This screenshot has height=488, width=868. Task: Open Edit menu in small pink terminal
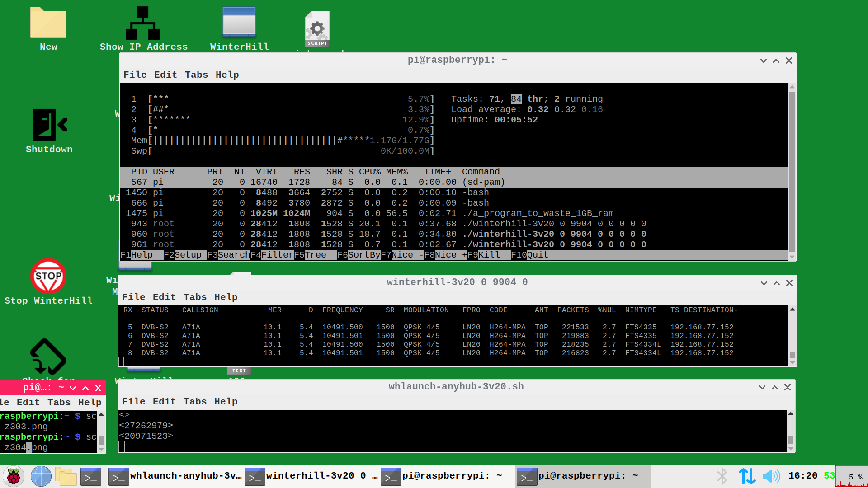[28, 403]
